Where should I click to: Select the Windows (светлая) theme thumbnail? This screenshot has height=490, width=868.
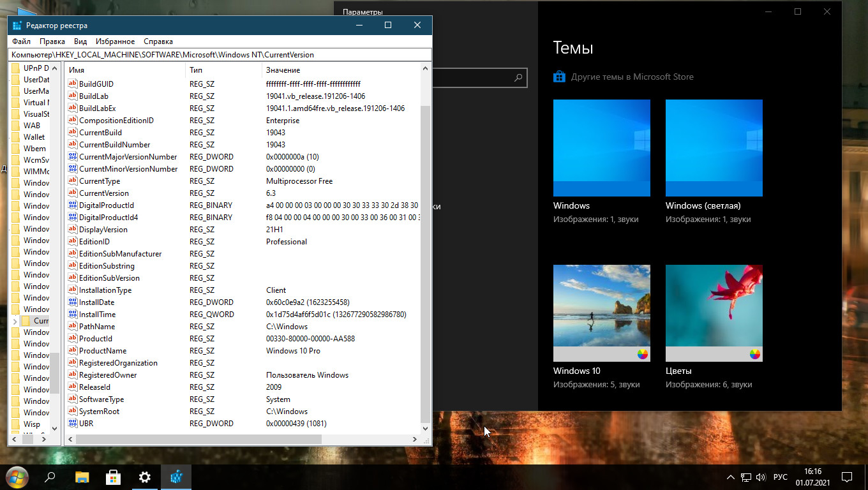click(714, 148)
